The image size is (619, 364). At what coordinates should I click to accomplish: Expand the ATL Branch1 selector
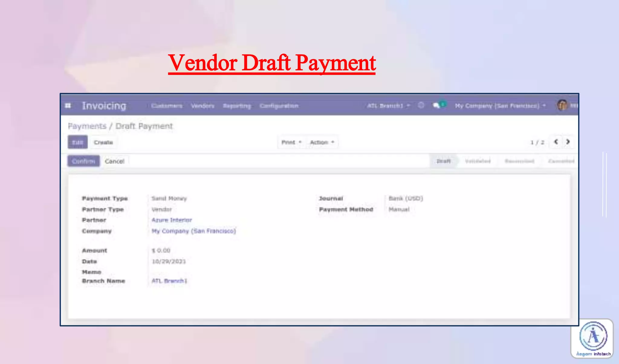click(388, 106)
